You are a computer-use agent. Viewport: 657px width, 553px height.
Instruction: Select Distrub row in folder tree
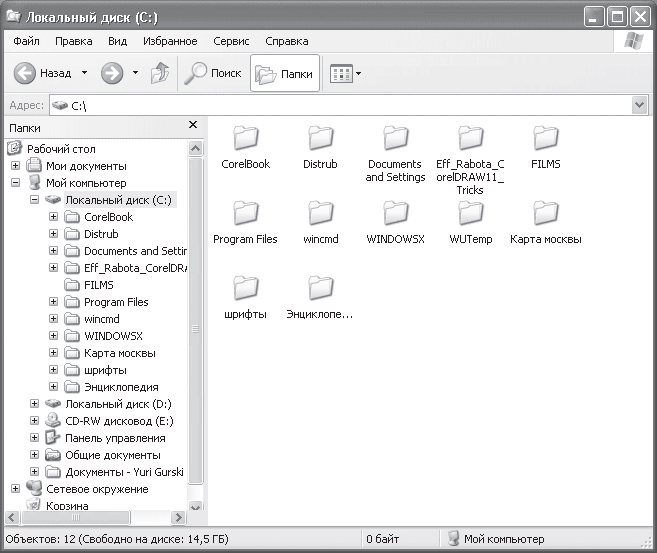101,234
